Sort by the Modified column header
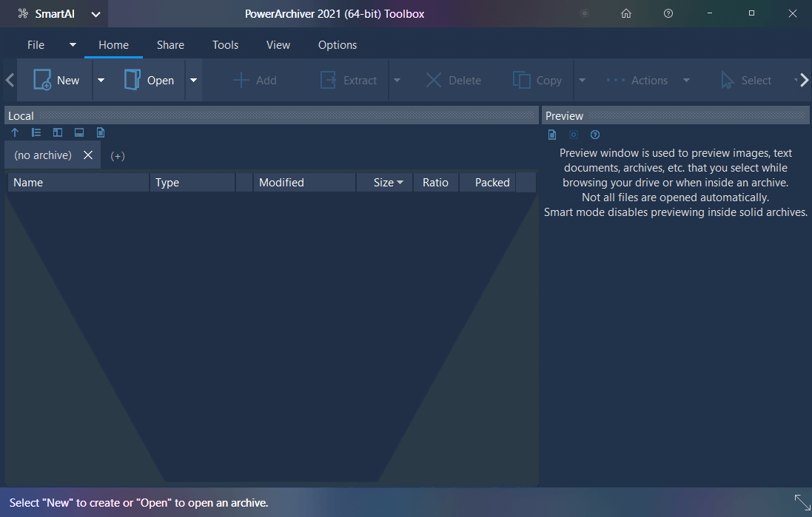Viewport: 812px width, 517px height. (x=304, y=182)
